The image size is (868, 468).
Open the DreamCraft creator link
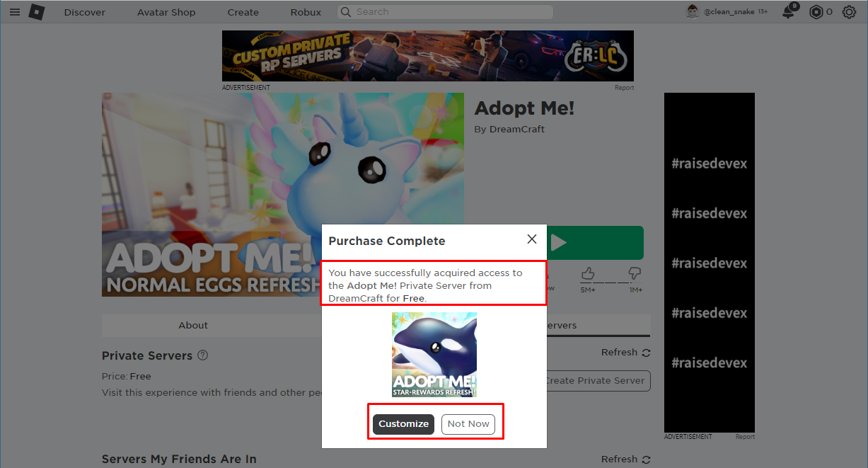coord(517,130)
